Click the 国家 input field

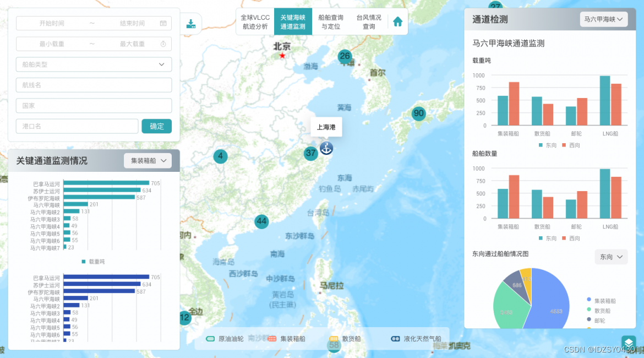[x=94, y=106]
